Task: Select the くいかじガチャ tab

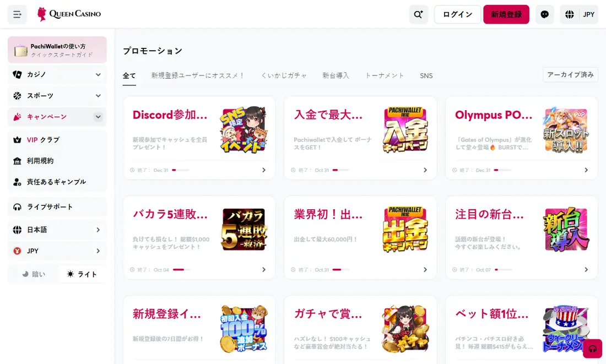Action: tap(284, 76)
